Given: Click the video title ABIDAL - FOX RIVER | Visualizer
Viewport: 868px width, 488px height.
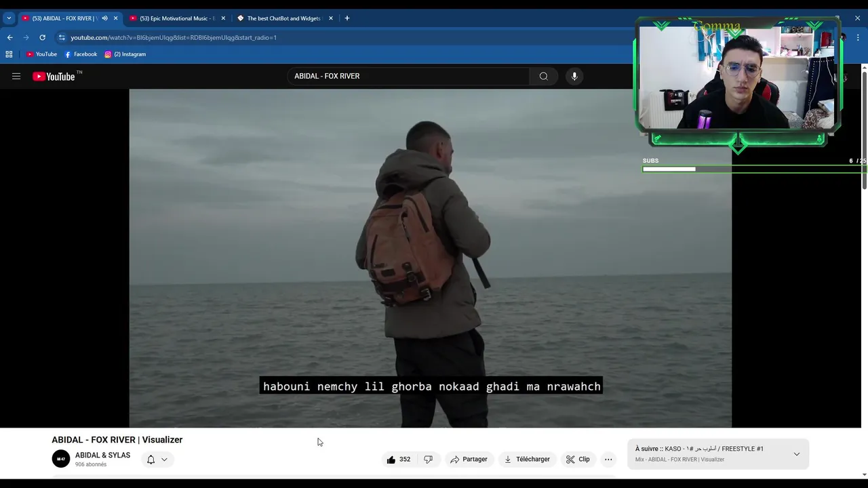Looking at the screenshot, I should tap(117, 440).
